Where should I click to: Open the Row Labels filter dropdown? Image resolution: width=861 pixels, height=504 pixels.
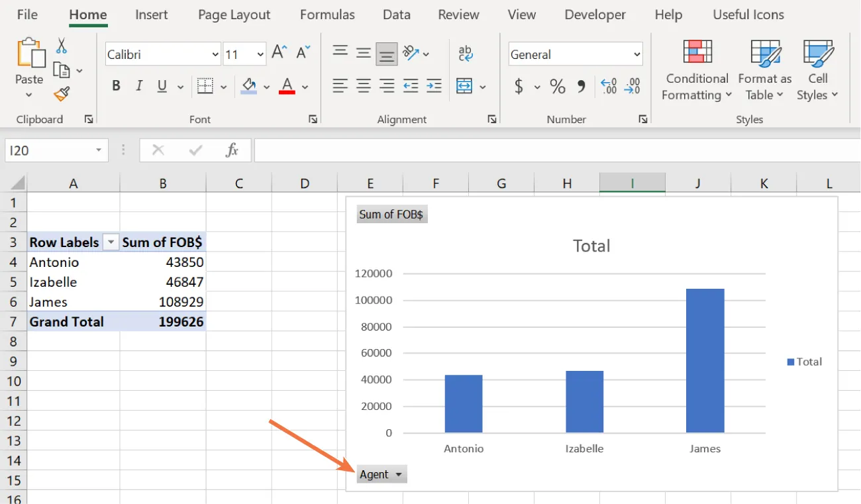click(111, 242)
